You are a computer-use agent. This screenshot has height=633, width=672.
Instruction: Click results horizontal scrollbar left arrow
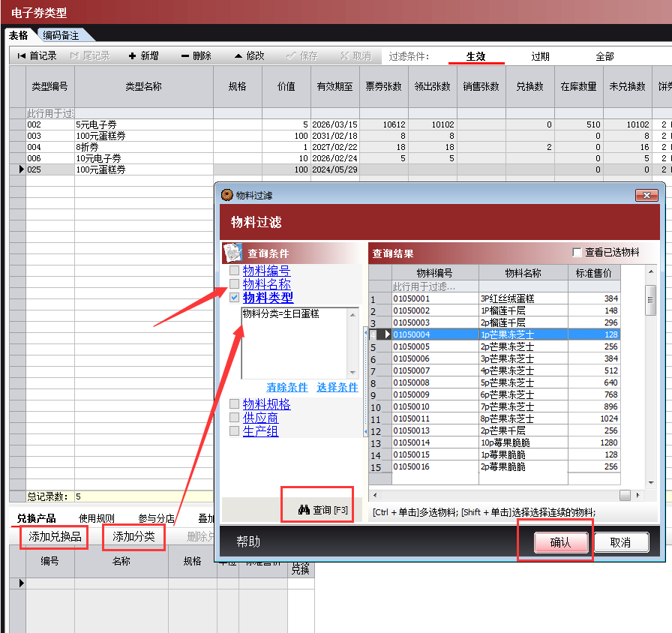click(375, 496)
